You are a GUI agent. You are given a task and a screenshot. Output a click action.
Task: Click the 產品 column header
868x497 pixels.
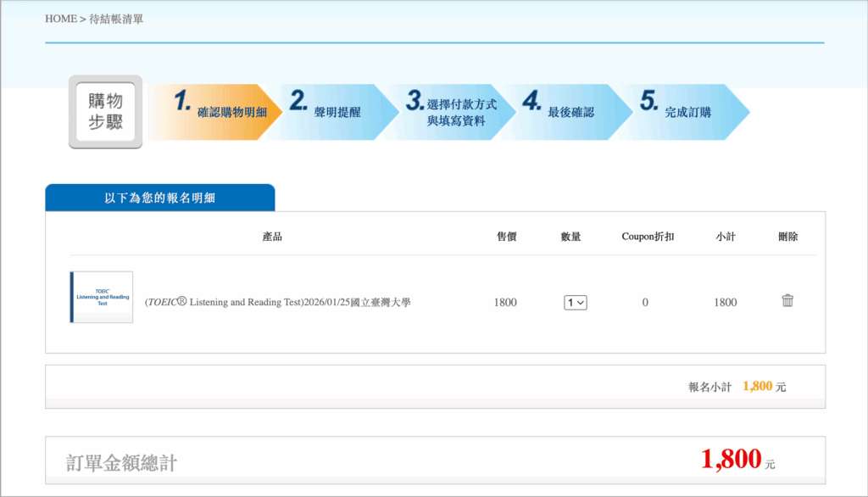[272, 237]
